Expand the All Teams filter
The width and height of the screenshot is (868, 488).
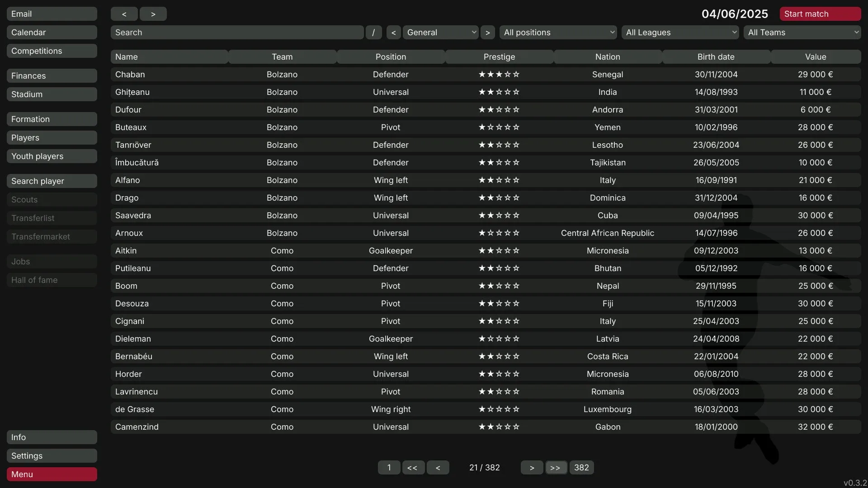coord(802,33)
